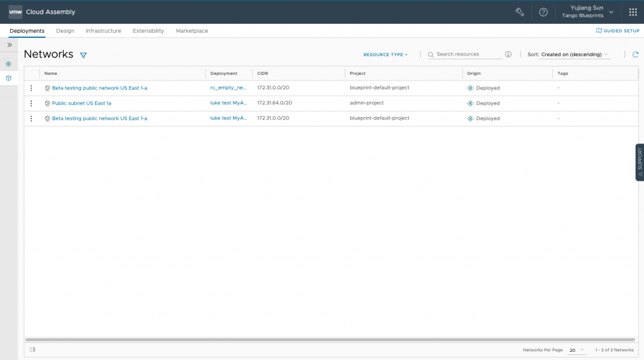This screenshot has width=644, height=360.
Task: Click the Networks filter funnel icon
Action: 84,55
